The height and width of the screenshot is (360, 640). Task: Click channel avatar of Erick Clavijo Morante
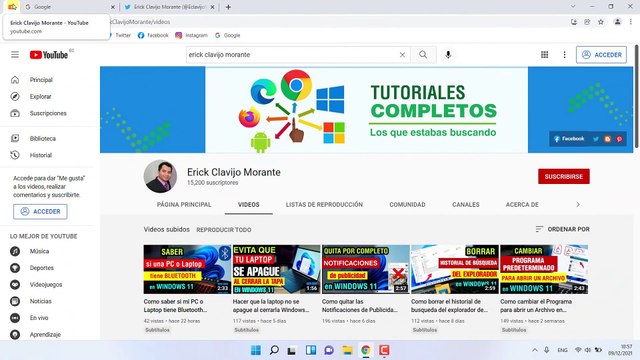160,176
